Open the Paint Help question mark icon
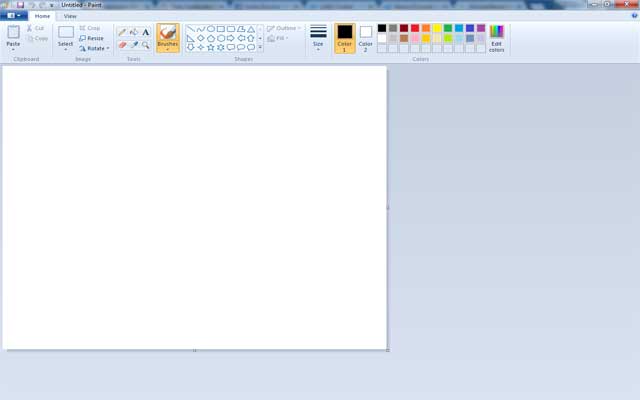 [x=632, y=16]
